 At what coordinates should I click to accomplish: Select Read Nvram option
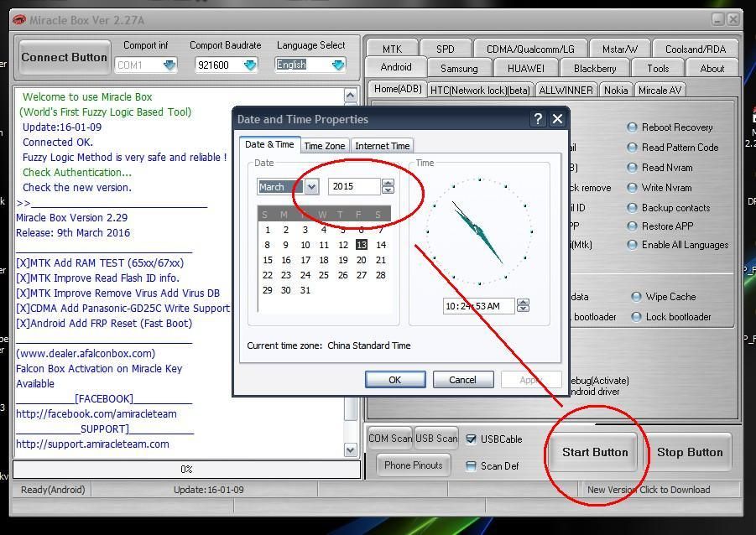tap(660, 168)
